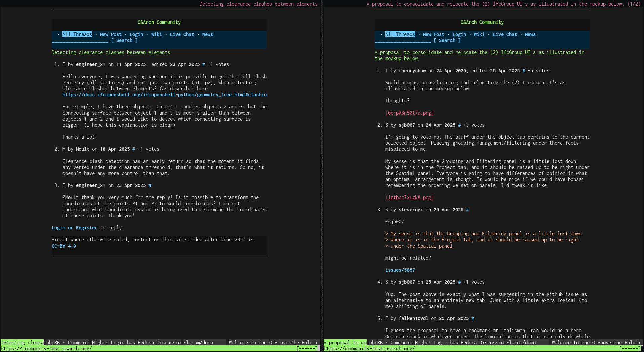Click the left pane status bar URL
Image resolution: width=644 pixels, height=352 pixels.
pyautogui.click(x=46, y=349)
